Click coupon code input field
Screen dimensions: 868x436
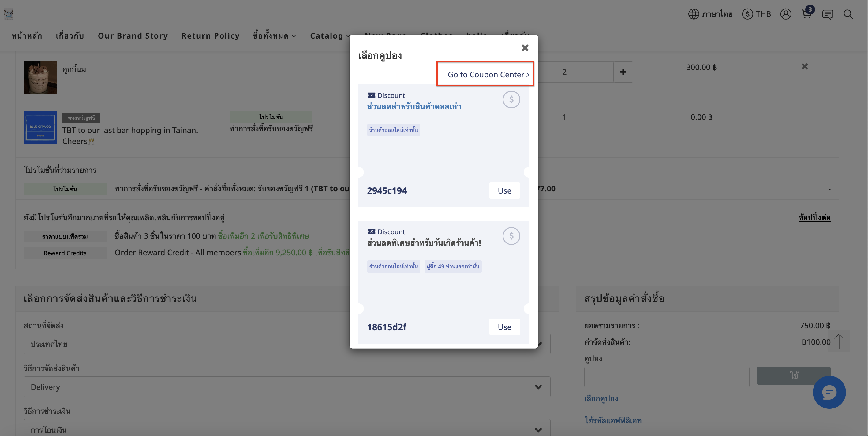tap(666, 377)
